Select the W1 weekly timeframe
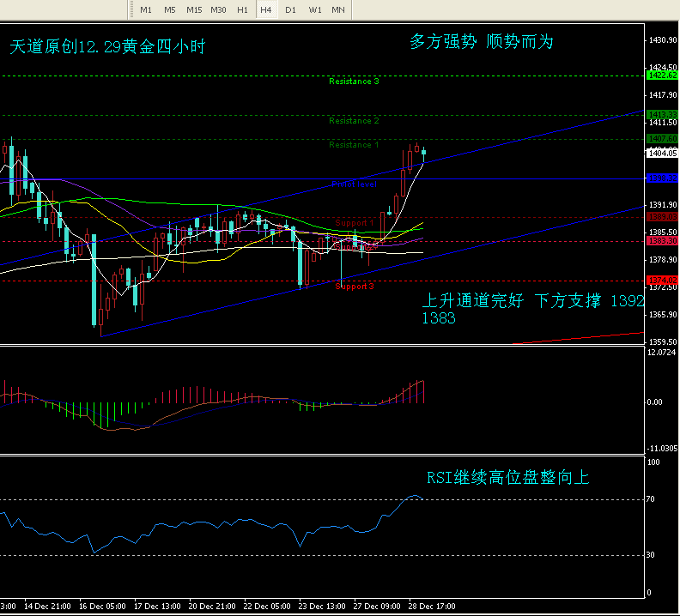The width and height of the screenshot is (680, 616). coord(315,9)
